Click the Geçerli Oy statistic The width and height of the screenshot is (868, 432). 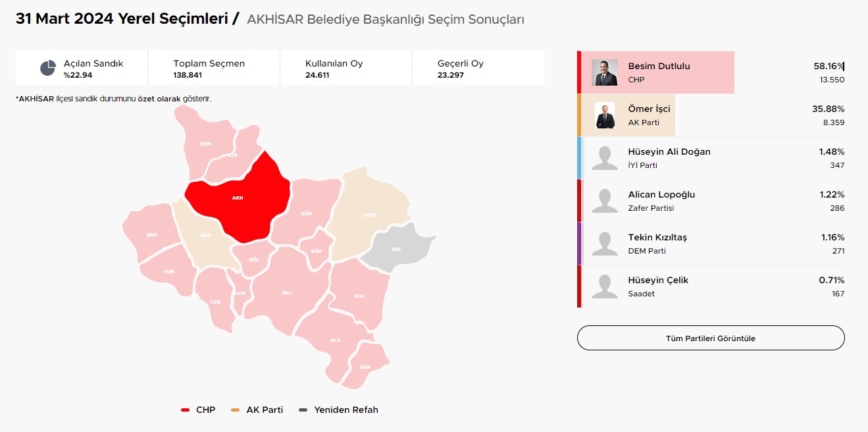click(x=461, y=68)
